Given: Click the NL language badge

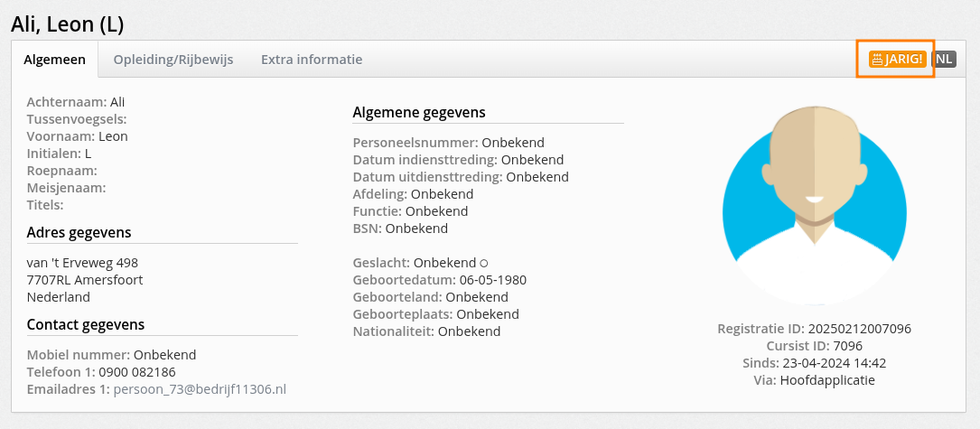Looking at the screenshot, I should (944, 60).
